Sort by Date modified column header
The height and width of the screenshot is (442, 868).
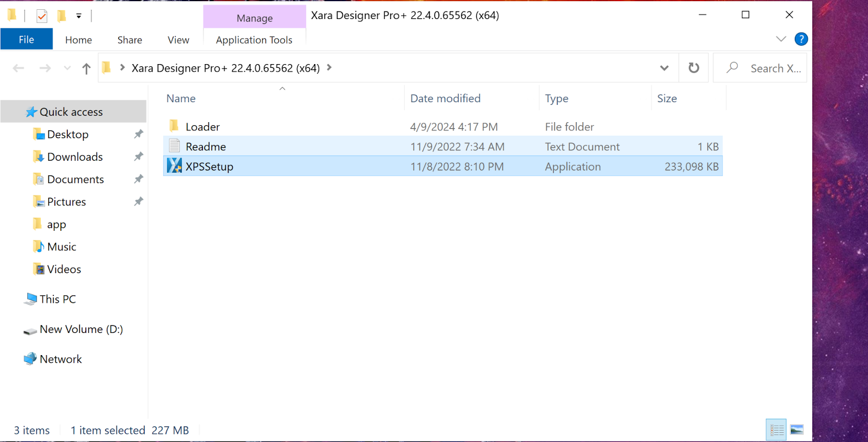pyautogui.click(x=445, y=98)
